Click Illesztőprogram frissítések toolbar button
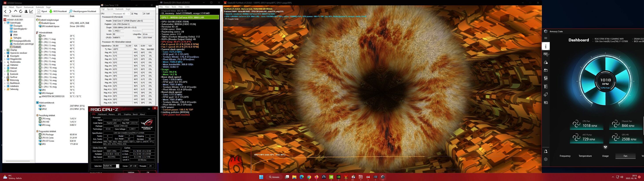644x181 pixels. pyautogui.click(x=83, y=11)
